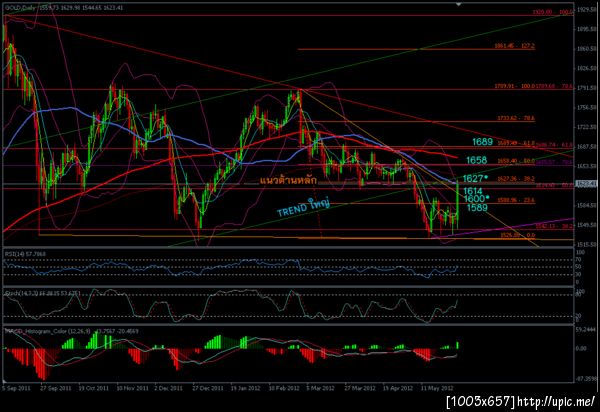
Task: Select the orange Thai label แนวต้านหลัก
Action: coord(288,180)
